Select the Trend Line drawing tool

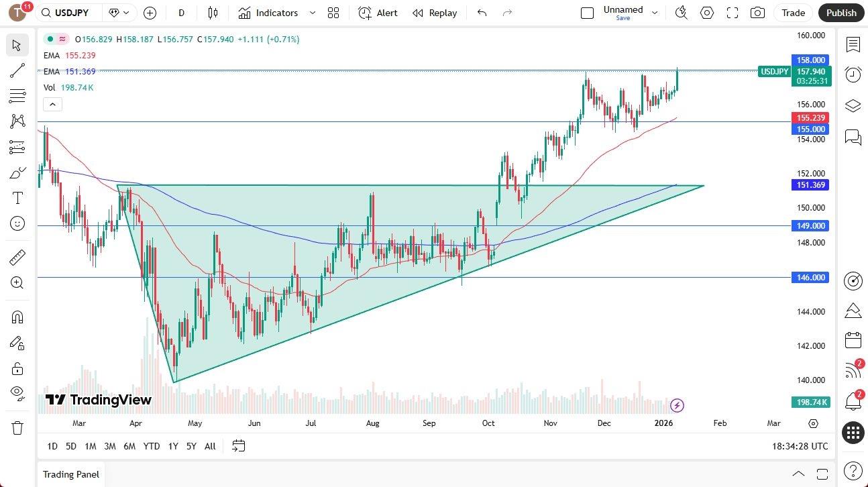[17, 70]
